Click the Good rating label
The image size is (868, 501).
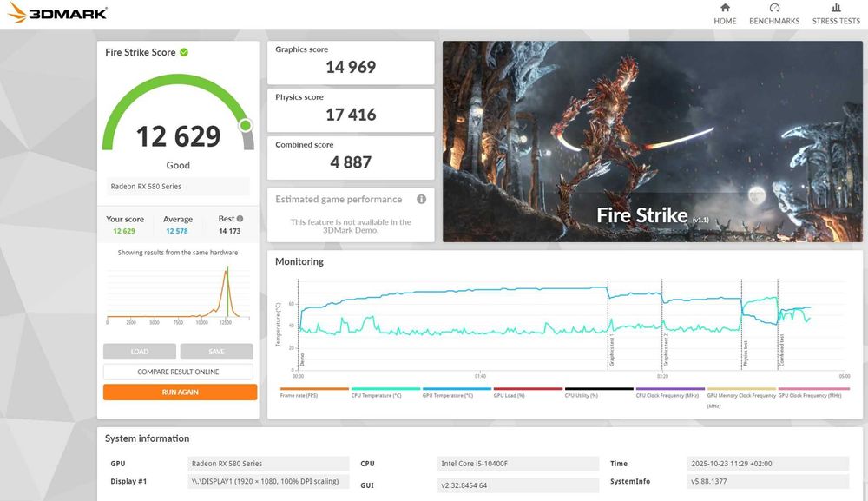click(x=178, y=165)
